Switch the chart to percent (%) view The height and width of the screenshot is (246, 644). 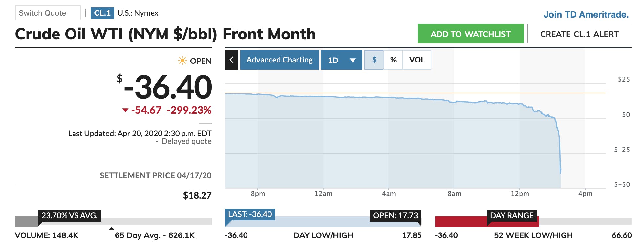(x=393, y=60)
